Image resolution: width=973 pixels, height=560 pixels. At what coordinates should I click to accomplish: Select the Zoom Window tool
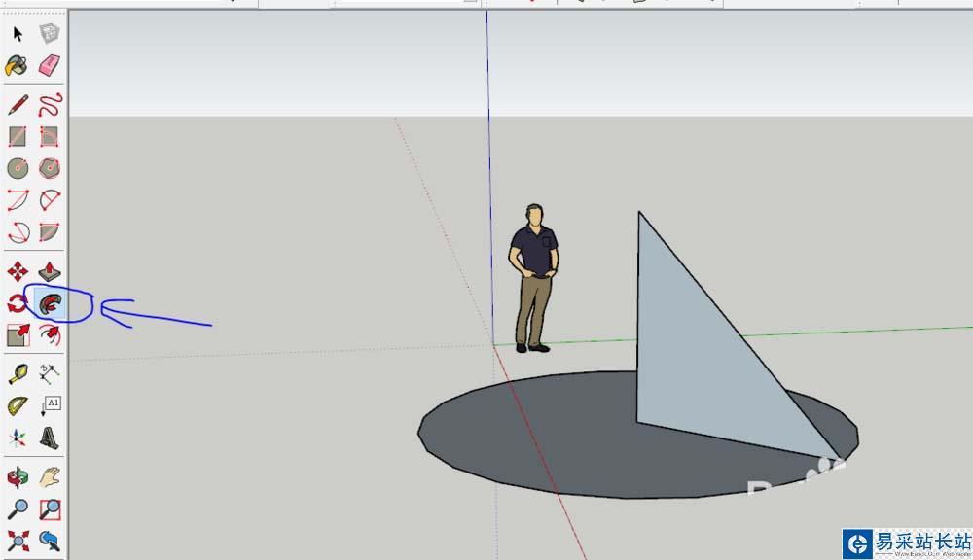[50, 509]
